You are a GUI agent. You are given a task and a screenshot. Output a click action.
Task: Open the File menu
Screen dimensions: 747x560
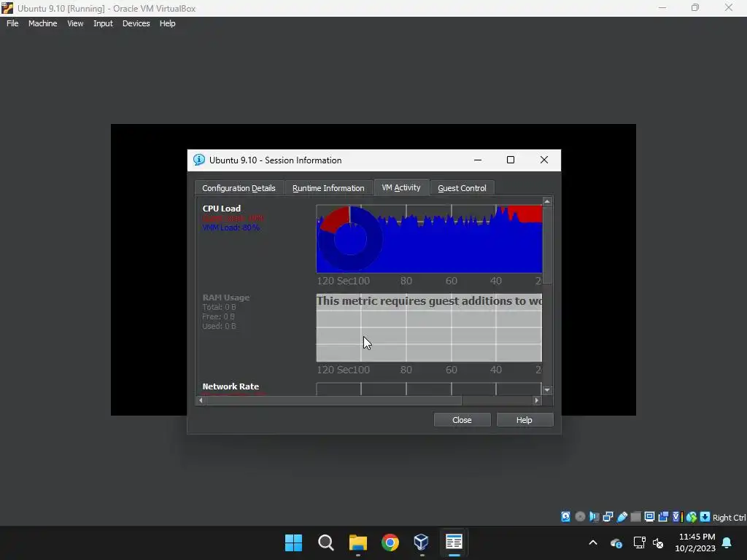point(12,23)
